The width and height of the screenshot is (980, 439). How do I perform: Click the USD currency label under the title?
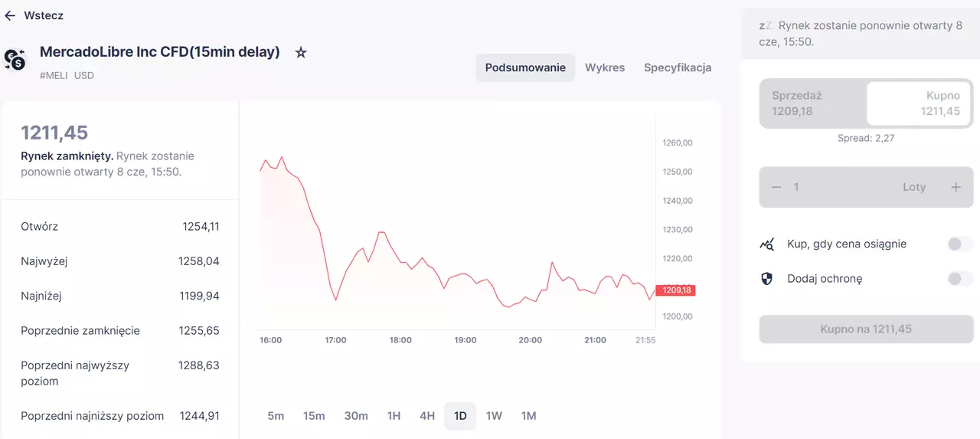click(x=84, y=76)
